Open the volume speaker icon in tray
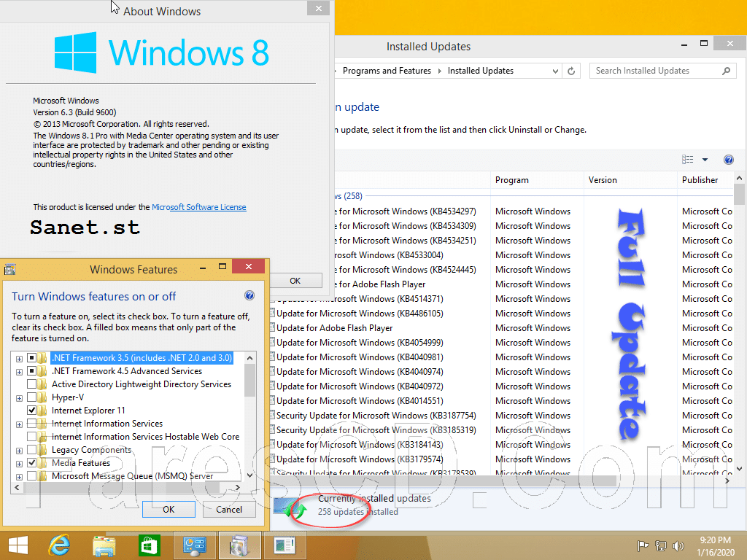The width and height of the screenshot is (747, 560). coord(678,545)
